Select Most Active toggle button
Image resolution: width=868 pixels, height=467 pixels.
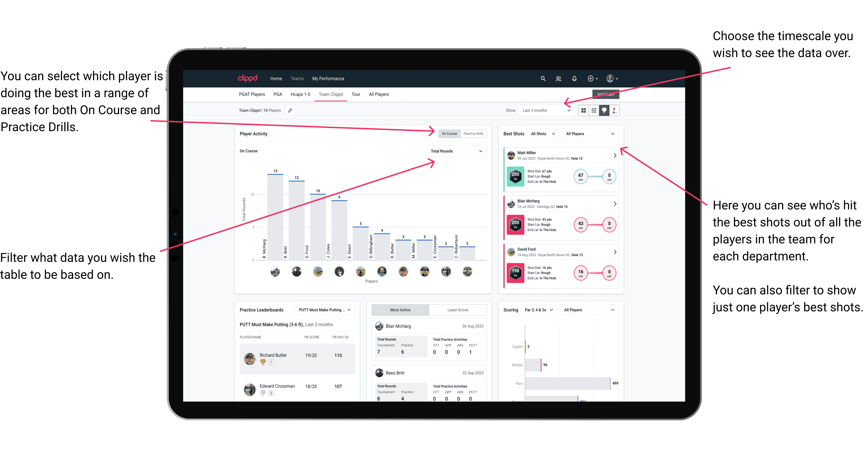click(x=401, y=311)
